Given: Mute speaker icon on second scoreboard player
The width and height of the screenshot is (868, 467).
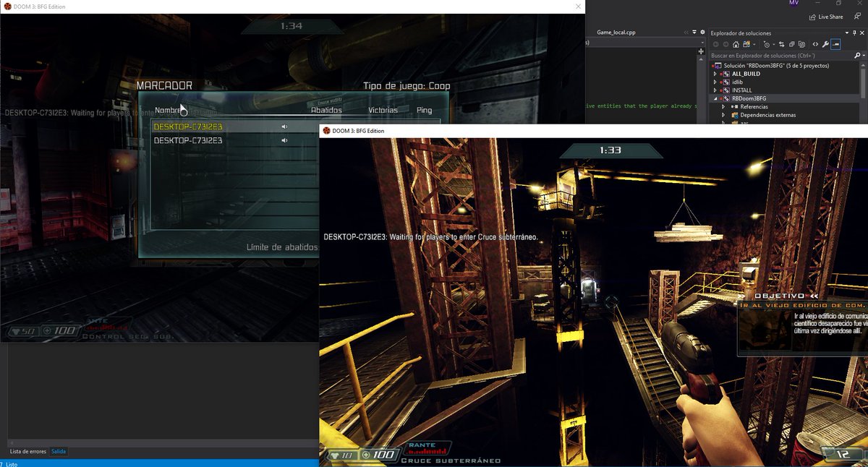Looking at the screenshot, I should click(x=285, y=140).
